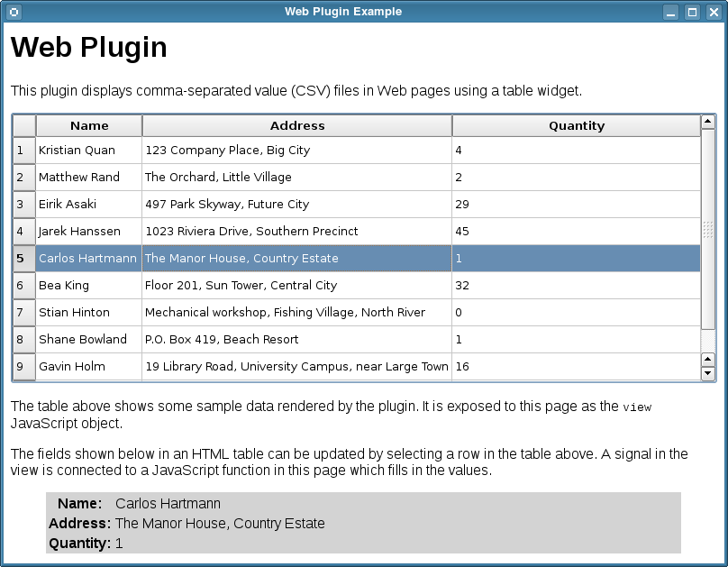This screenshot has width=728, height=567.
Task: Select row header 2
Action: (24, 177)
